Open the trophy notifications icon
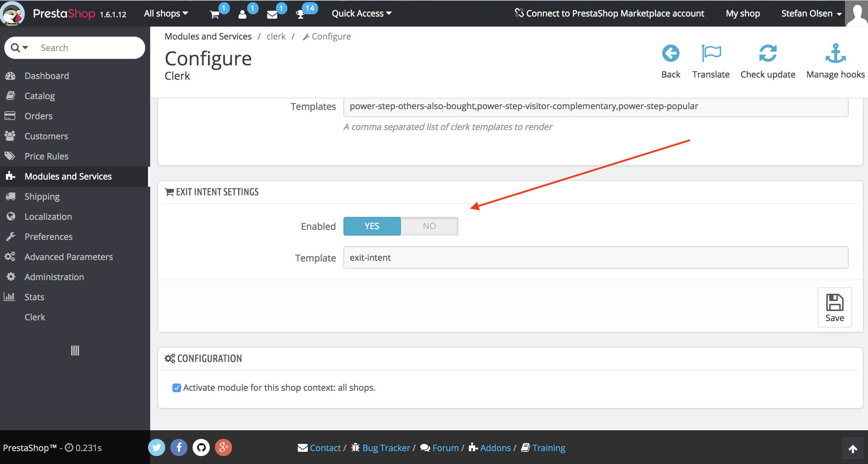868x464 pixels. point(300,14)
